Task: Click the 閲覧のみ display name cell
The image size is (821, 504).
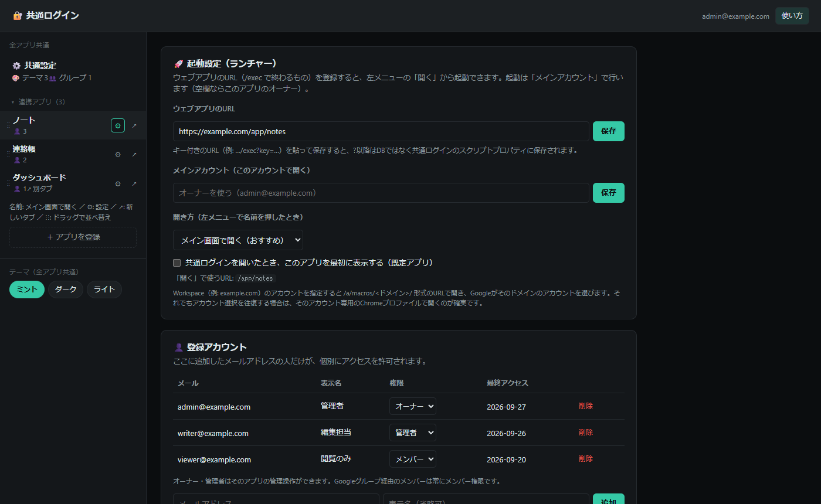Action: pos(336,459)
